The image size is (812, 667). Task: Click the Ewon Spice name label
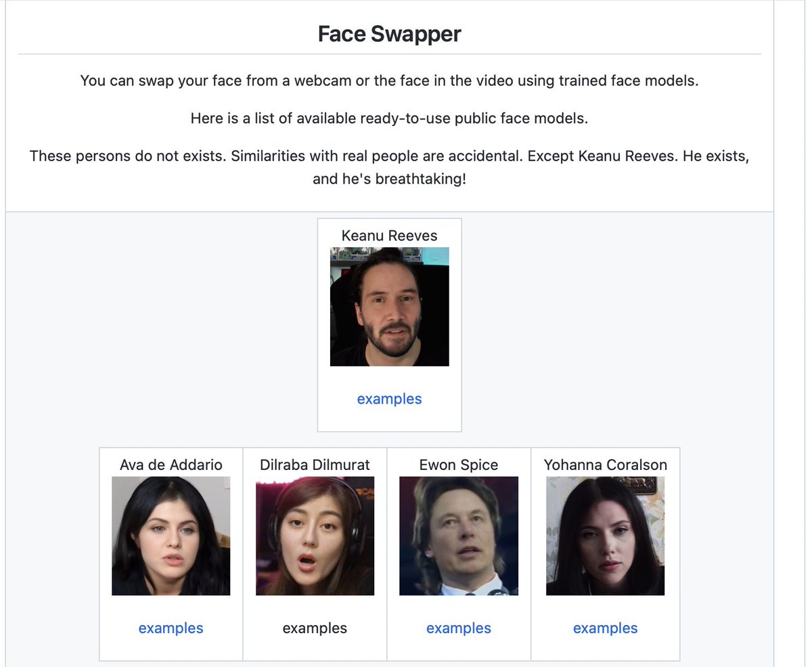[x=458, y=465]
